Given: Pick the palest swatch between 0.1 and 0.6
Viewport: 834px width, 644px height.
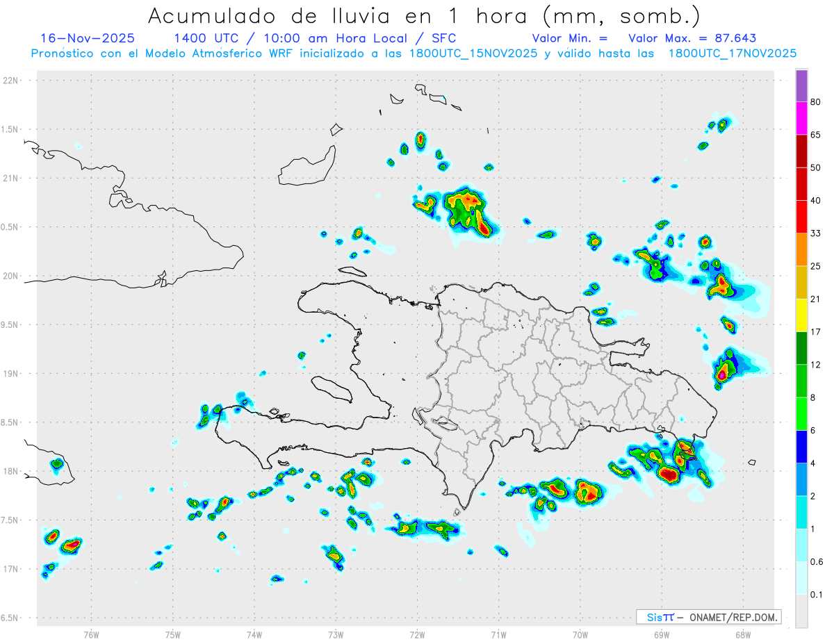Looking at the screenshot, I should [801, 578].
